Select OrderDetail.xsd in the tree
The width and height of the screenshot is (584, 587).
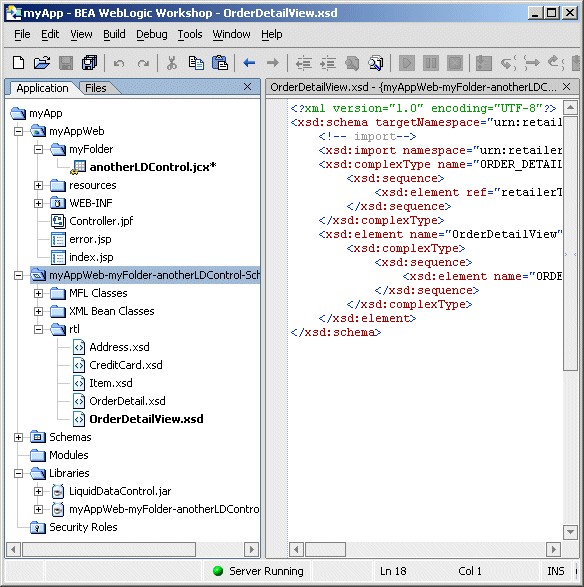(127, 401)
